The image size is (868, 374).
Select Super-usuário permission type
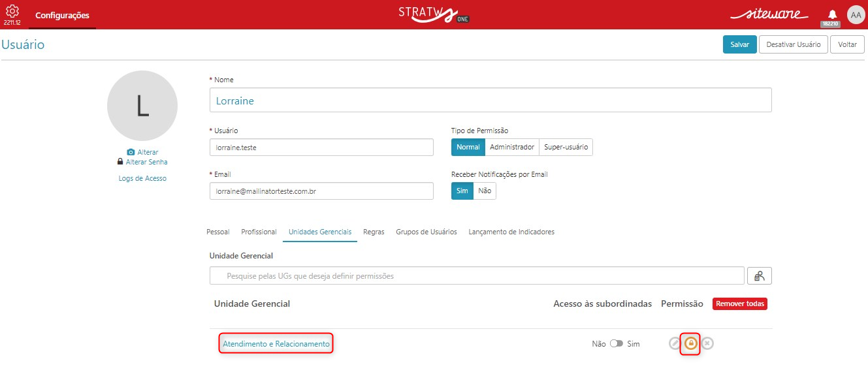[566, 147]
